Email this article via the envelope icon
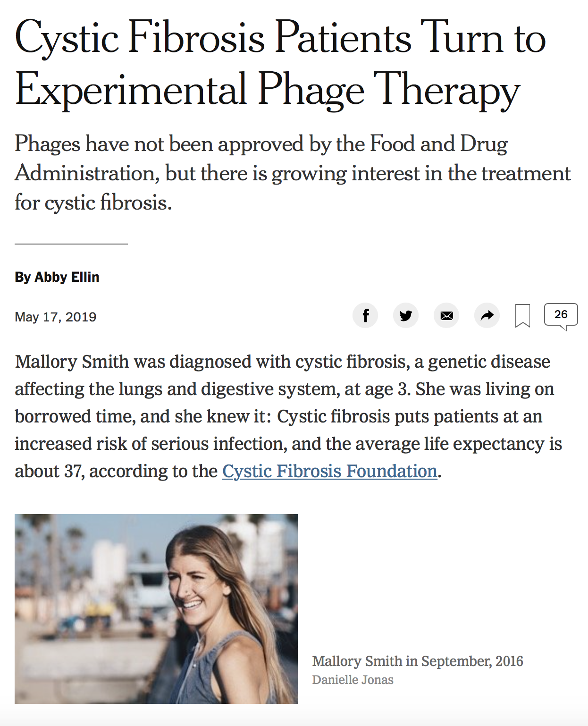 pyautogui.click(x=446, y=315)
